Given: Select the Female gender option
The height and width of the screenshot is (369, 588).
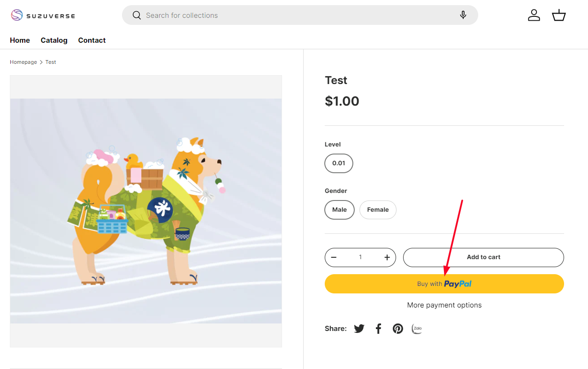Looking at the screenshot, I should tap(378, 210).
